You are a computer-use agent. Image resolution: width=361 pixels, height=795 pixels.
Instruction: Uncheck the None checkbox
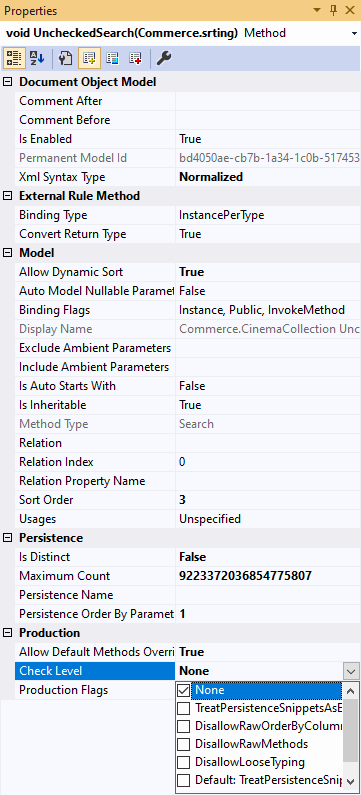[184, 690]
